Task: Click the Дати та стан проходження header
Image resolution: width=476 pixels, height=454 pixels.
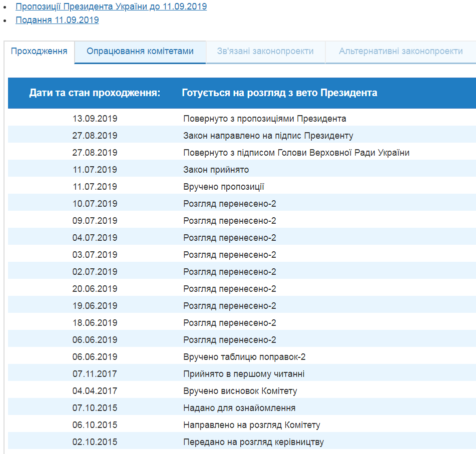Action: (x=95, y=93)
